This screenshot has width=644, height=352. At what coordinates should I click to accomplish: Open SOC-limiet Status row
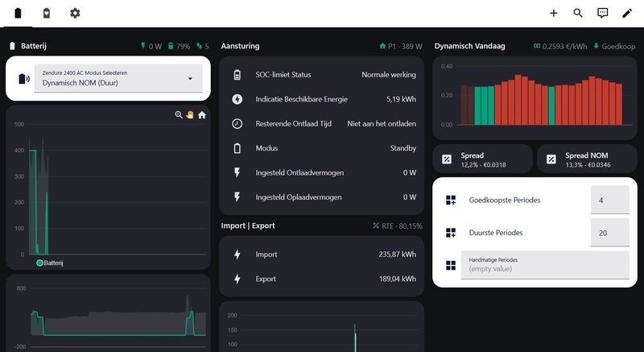[x=321, y=75]
